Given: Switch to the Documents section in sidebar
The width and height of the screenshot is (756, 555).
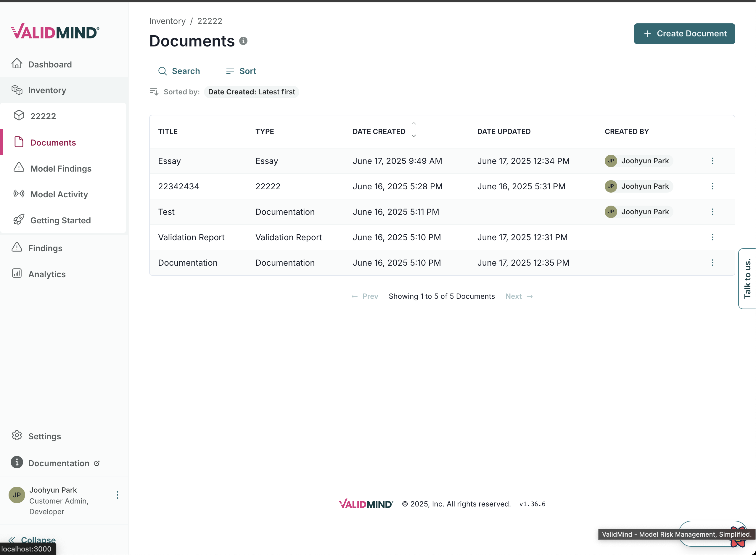Looking at the screenshot, I should click(53, 142).
